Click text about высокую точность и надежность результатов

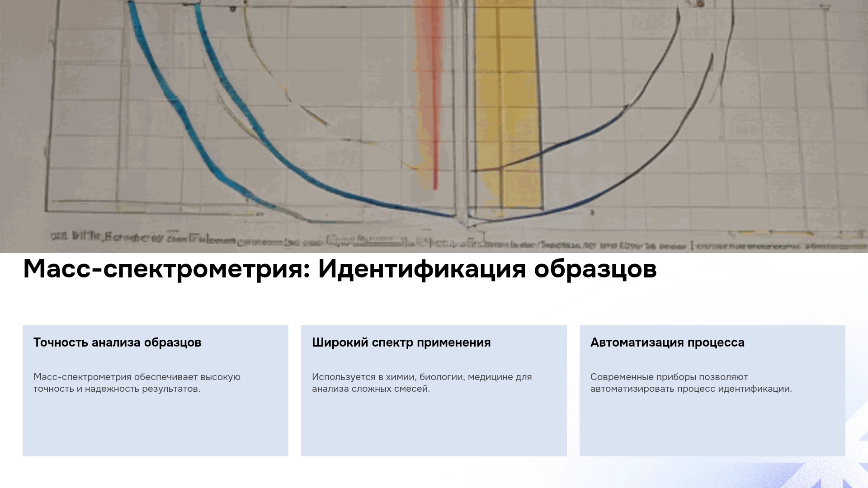point(137,383)
